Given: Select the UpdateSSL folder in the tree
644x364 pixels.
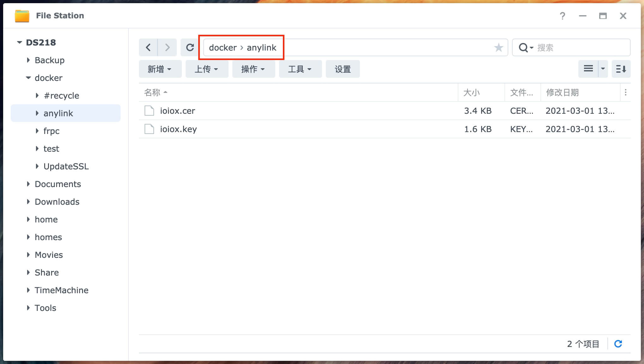Looking at the screenshot, I should click(66, 166).
